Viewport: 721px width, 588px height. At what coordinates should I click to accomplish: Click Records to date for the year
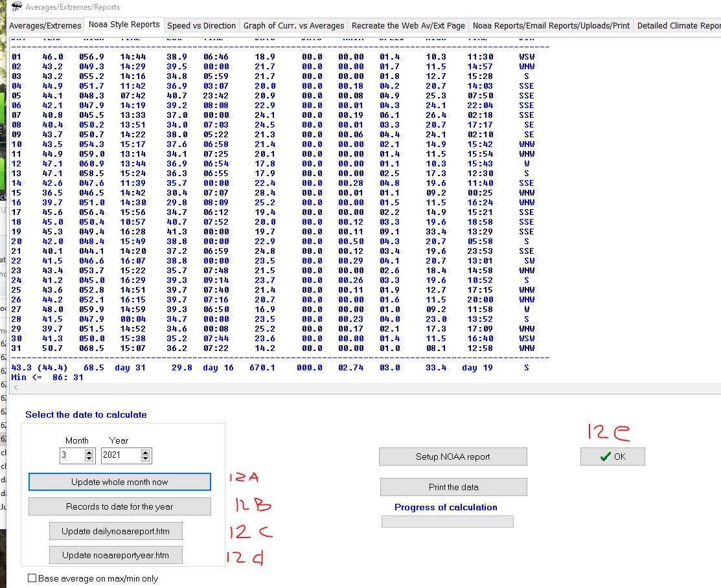point(120,506)
